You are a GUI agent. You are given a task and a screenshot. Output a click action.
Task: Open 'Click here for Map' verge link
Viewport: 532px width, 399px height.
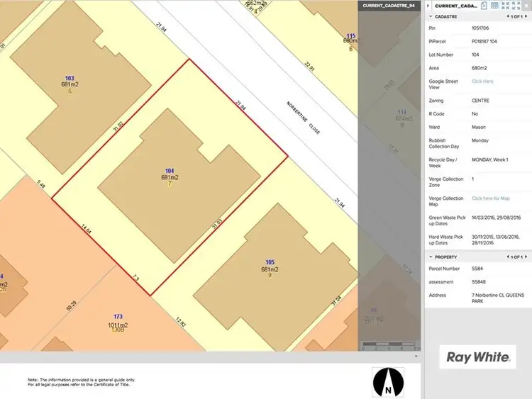491,198
